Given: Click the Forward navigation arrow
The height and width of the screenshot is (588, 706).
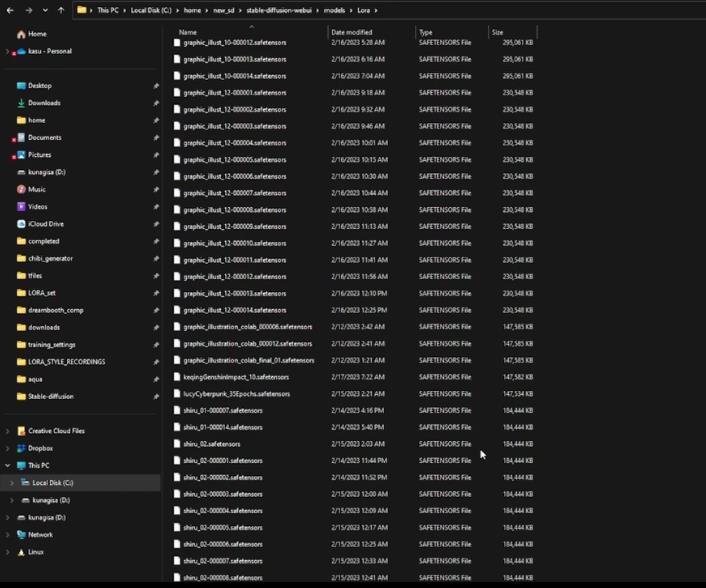Looking at the screenshot, I should pos(28,10).
